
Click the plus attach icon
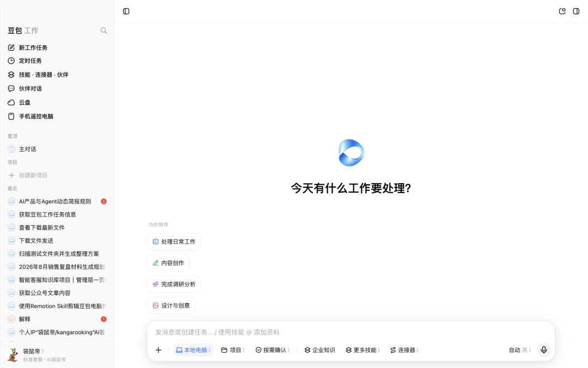(x=158, y=350)
